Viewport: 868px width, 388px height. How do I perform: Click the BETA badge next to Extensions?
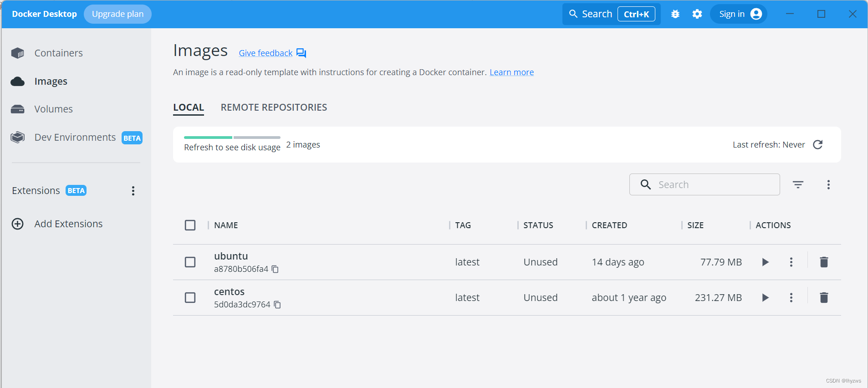coord(76,191)
